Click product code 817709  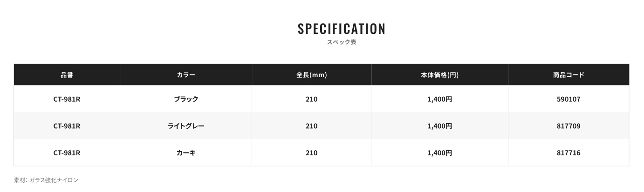pos(569,126)
